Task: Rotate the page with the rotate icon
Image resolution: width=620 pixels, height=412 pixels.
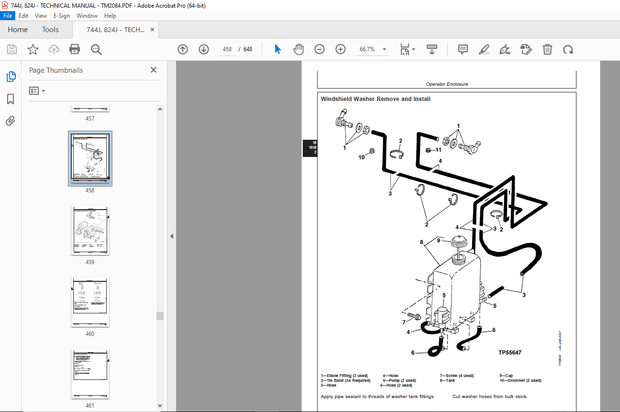Action: point(568,49)
